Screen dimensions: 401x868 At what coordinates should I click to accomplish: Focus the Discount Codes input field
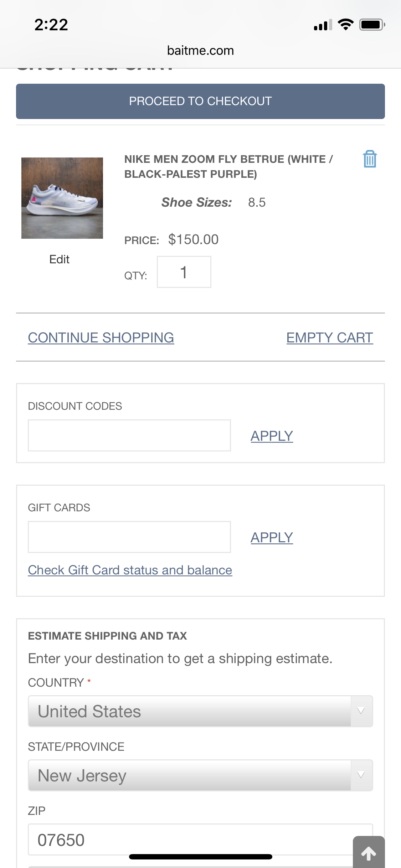[129, 435]
